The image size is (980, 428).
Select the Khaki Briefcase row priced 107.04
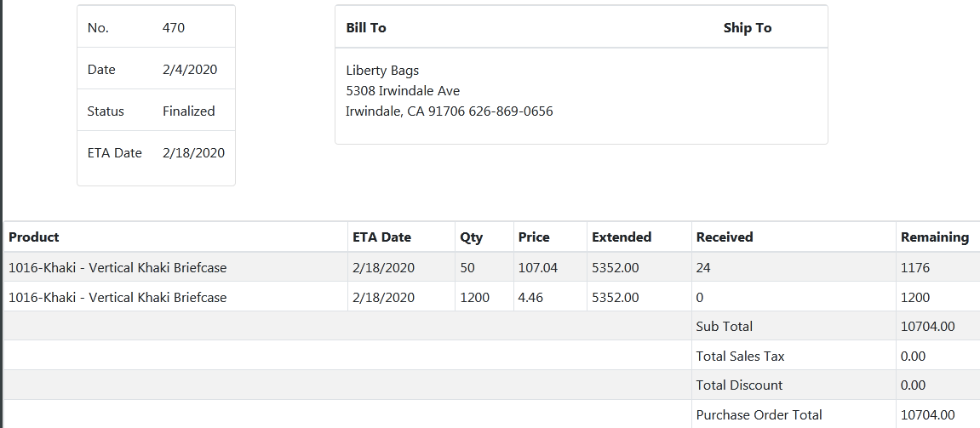click(117, 268)
